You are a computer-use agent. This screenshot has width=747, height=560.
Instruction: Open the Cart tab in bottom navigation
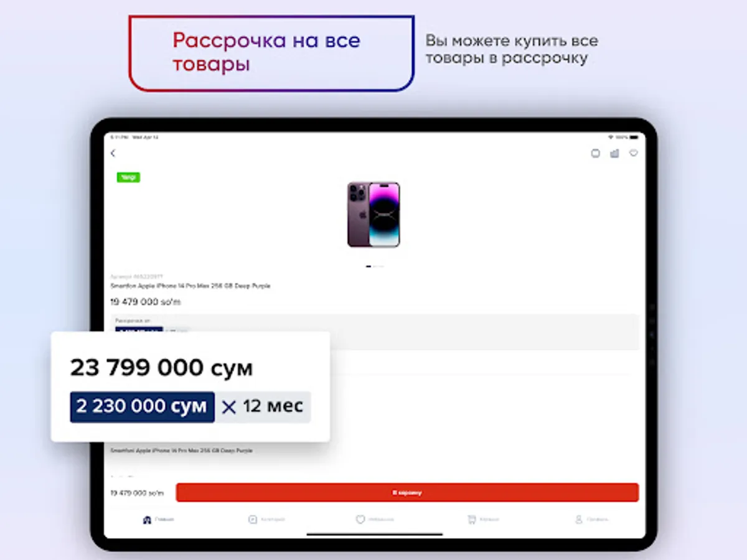point(482,520)
